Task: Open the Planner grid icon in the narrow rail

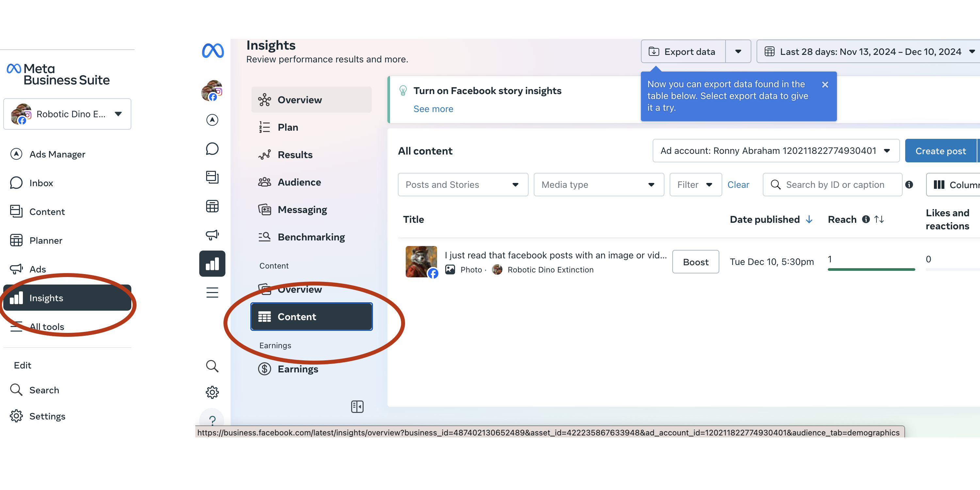Action: (212, 206)
